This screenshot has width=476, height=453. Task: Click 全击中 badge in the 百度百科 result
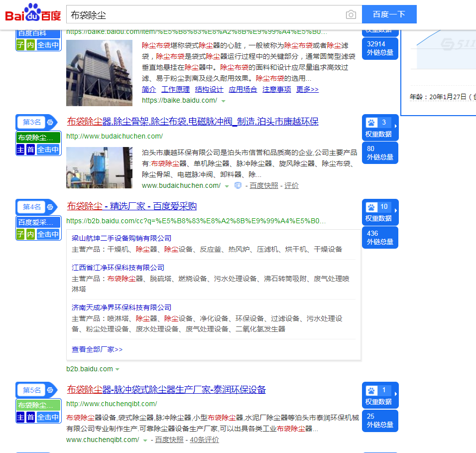coord(48,45)
